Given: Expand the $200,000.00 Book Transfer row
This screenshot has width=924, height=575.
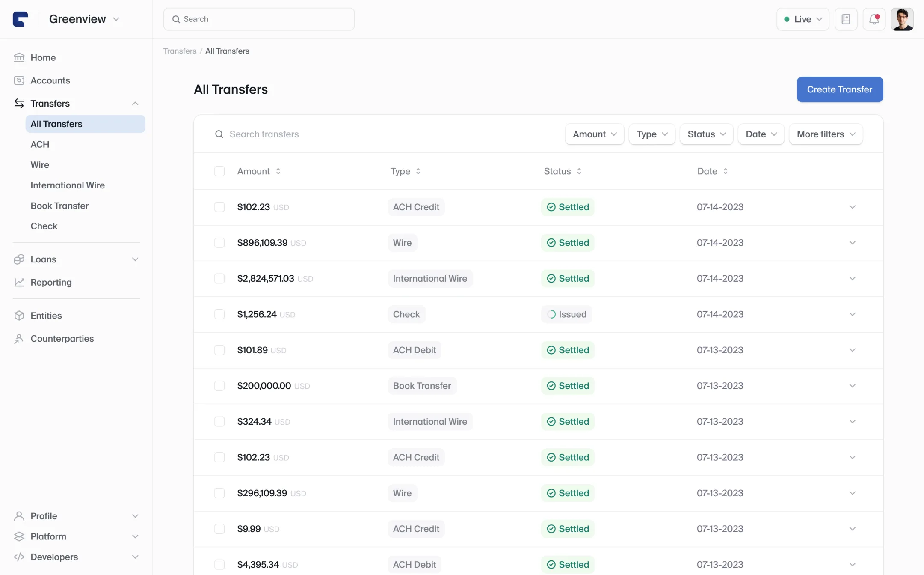Looking at the screenshot, I should pyautogui.click(x=852, y=386).
